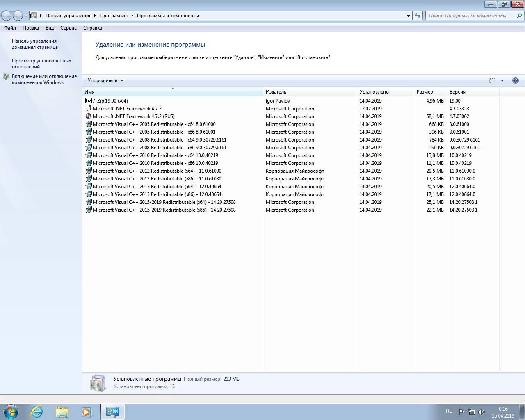The height and width of the screenshot is (420, 525).
Task: Expand arrow after Программы breadcrumb
Action: (x=132, y=16)
